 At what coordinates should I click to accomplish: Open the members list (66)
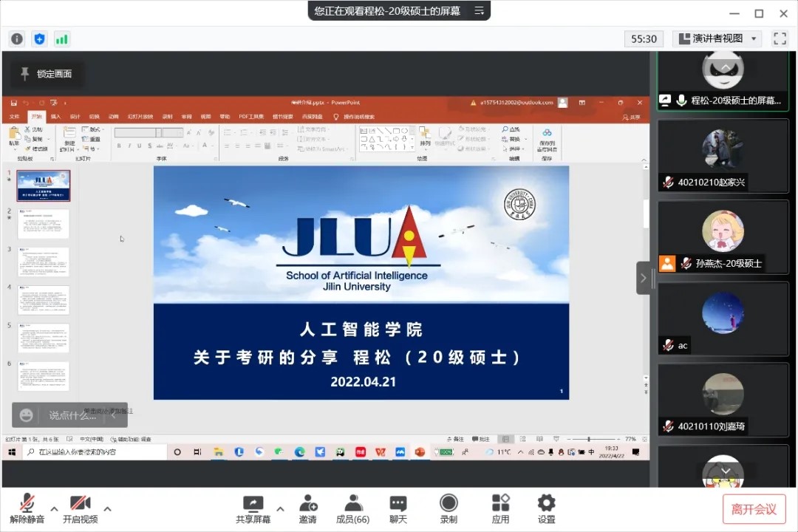click(352, 505)
